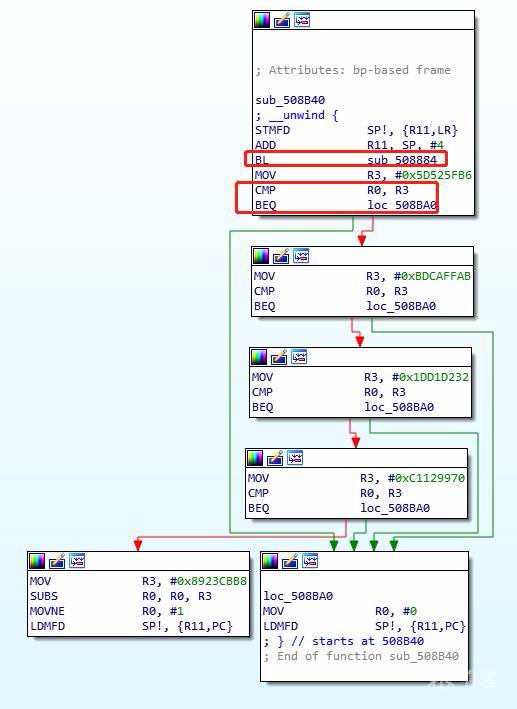Click loc_508BA0 in 0x1DD1D232 block BEQ
This screenshot has height=709, width=517.
coord(399,407)
